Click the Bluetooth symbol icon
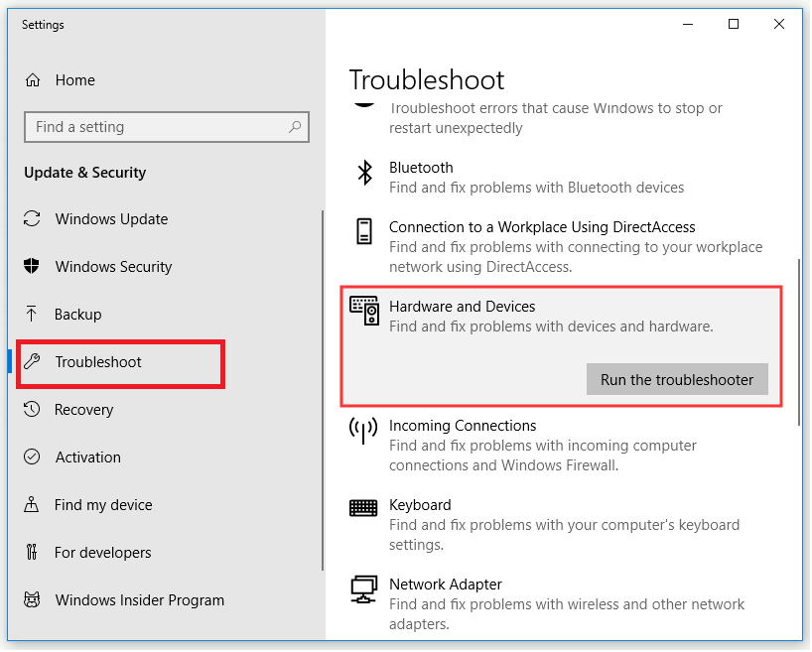This screenshot has height=652, width=812. [x=365, y=173]
